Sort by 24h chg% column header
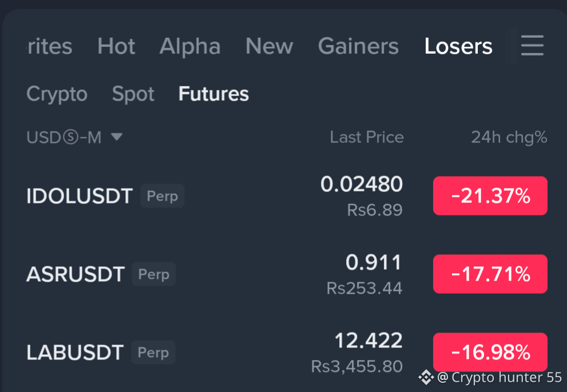The image size is (567, 392). pos(509,137)
